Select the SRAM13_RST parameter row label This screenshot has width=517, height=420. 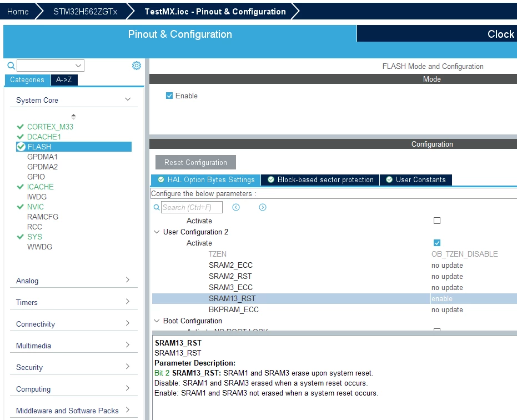(x=232, y=298)
